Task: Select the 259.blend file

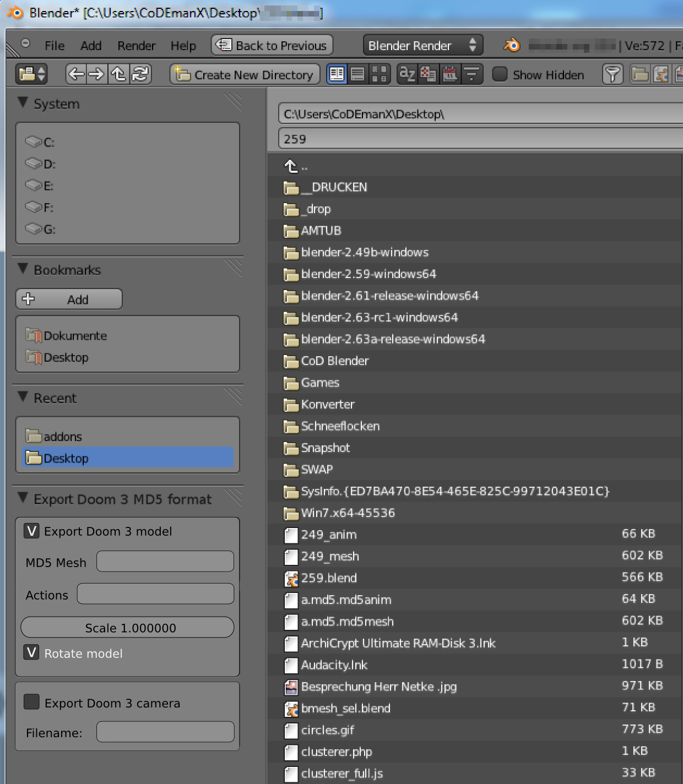Action: coord(475,578)
